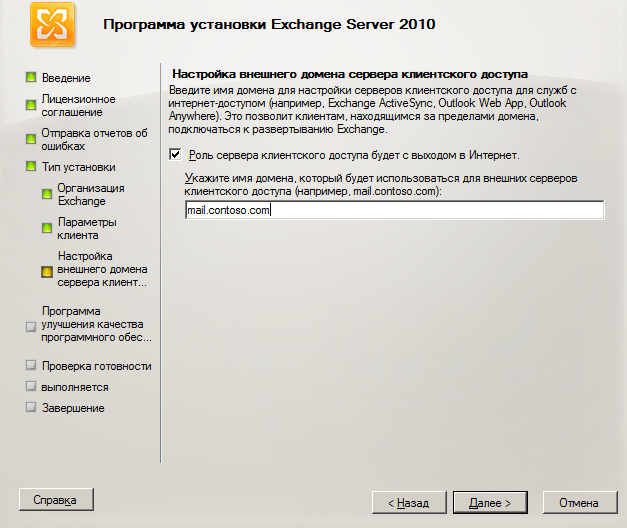Viewport: 627px width, 528px height.
Task: Click the green status icon beside Введение
Action: coord(31,77)
